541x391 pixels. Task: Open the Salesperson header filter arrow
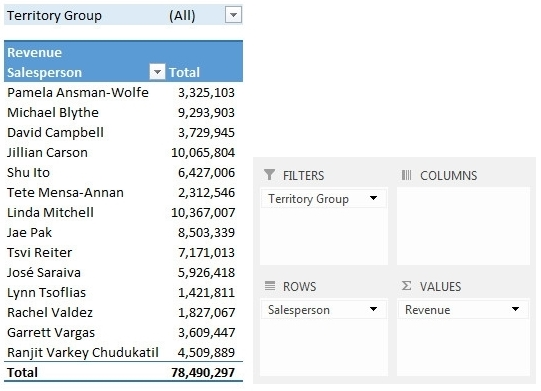(157, 72)
